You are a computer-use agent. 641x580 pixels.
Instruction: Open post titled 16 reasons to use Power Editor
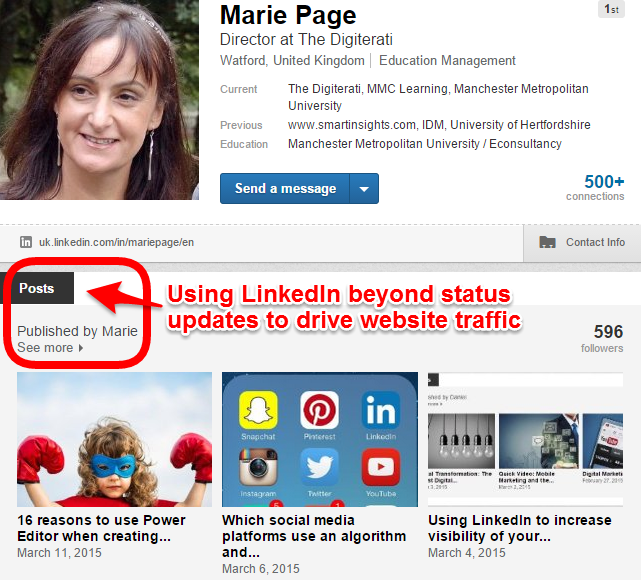tap(101, 528)
